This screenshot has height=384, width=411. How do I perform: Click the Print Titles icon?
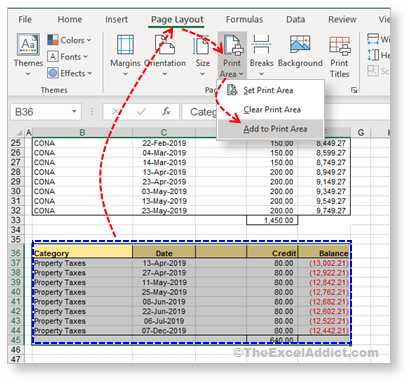click(339, 45)
